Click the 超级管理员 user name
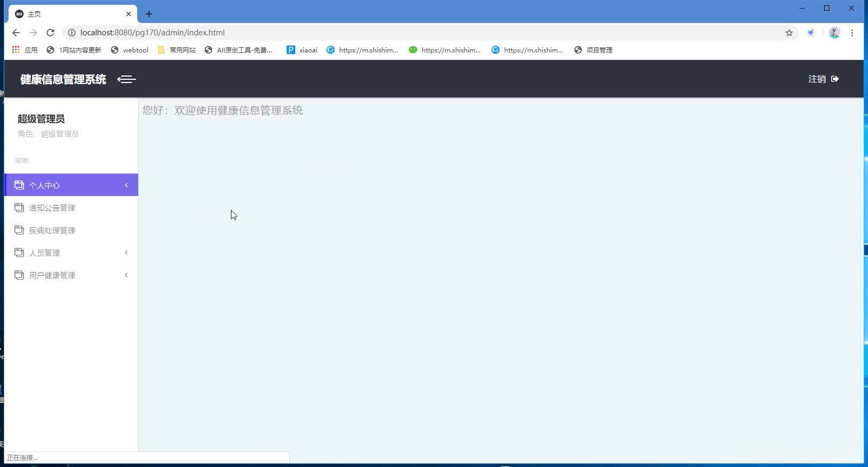The height and width of the screenshot is (467, 868). coord(41,119)
